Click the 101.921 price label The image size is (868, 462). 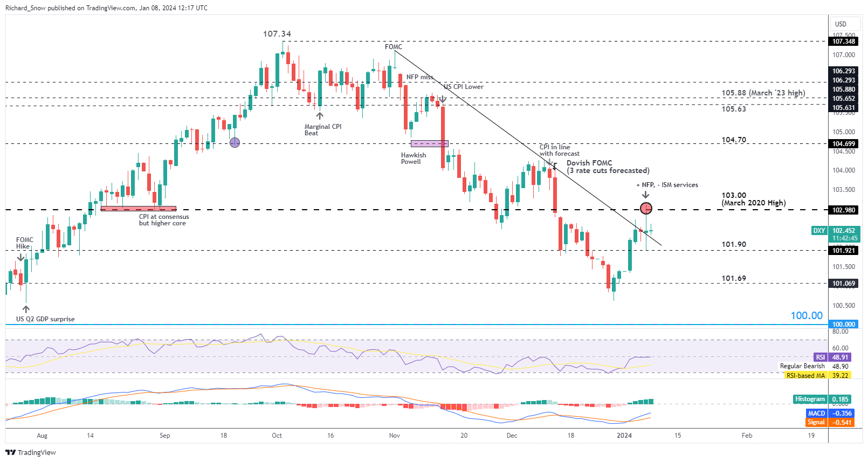point(843,251)
